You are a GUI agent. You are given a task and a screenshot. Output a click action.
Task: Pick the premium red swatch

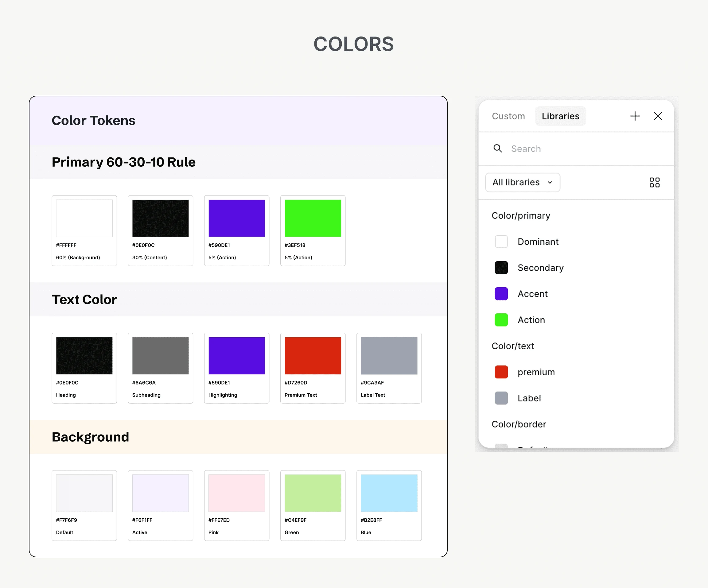[x=501, y=372]
